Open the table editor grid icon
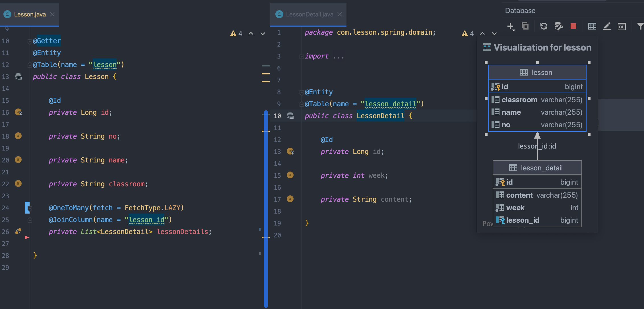The image size is (644, 309). 592,26
